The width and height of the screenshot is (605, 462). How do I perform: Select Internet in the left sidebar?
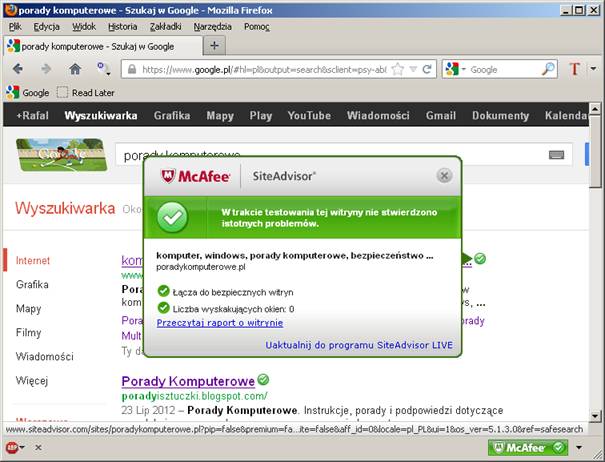[x=33, y=261]
